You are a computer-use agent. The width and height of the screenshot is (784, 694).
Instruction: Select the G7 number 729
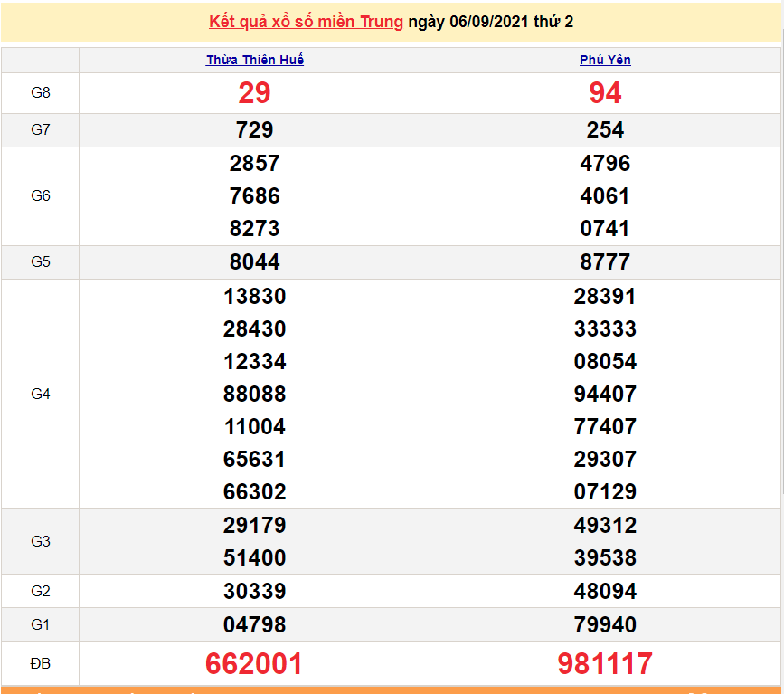(254, 129)
